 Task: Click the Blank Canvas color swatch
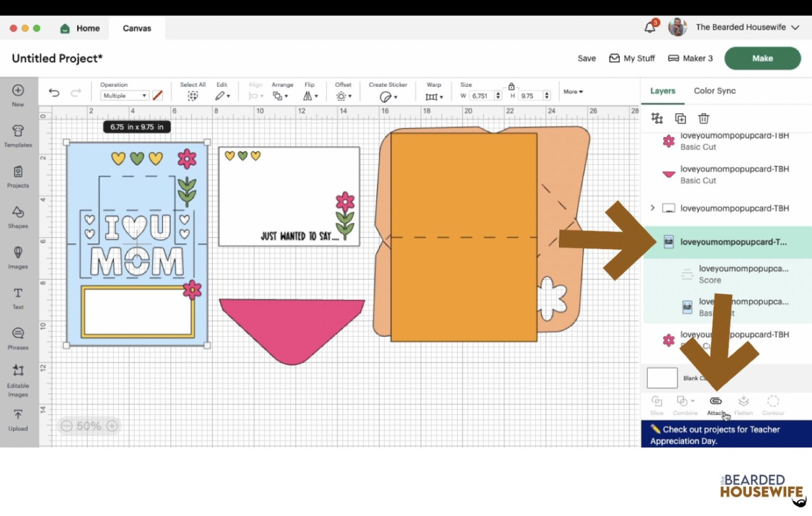662,378
